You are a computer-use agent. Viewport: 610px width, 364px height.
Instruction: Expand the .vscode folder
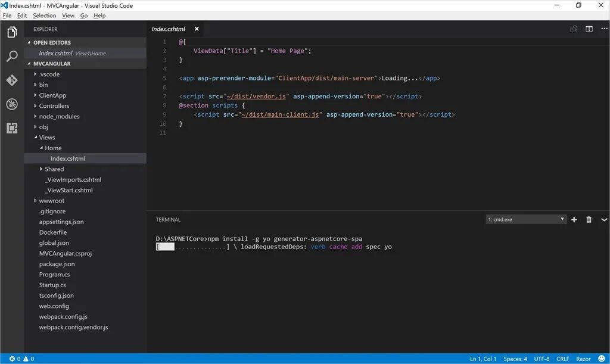35,74
